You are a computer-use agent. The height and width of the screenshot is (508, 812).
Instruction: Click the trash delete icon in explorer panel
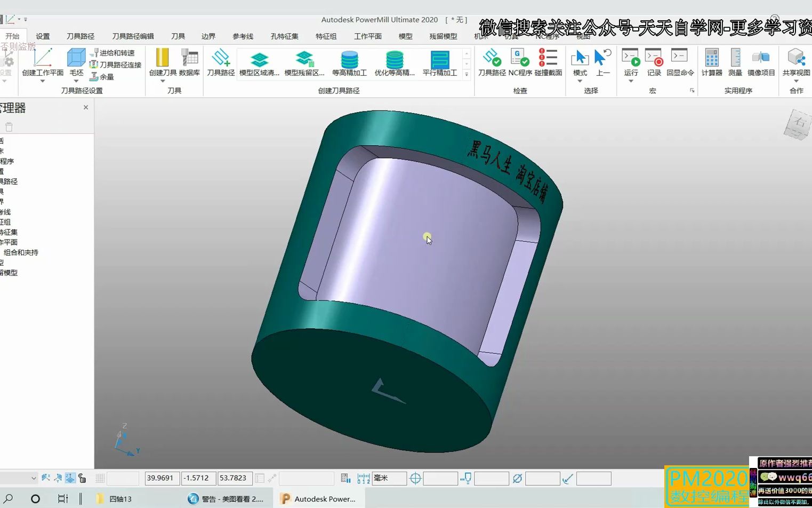(9, 127)
